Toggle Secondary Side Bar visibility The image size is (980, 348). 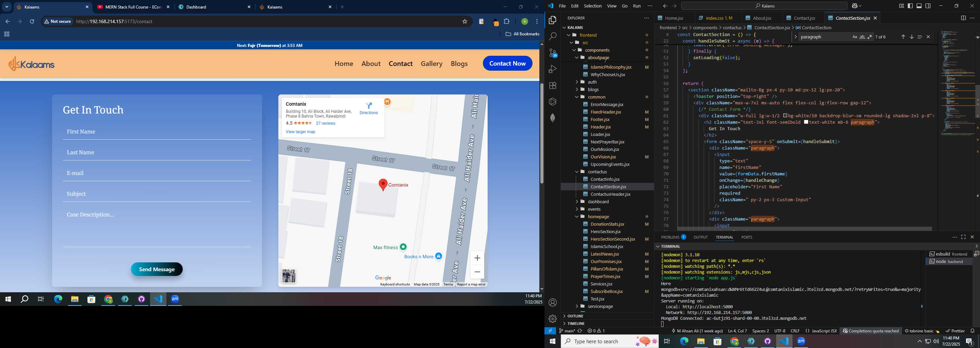coord(928,6)
